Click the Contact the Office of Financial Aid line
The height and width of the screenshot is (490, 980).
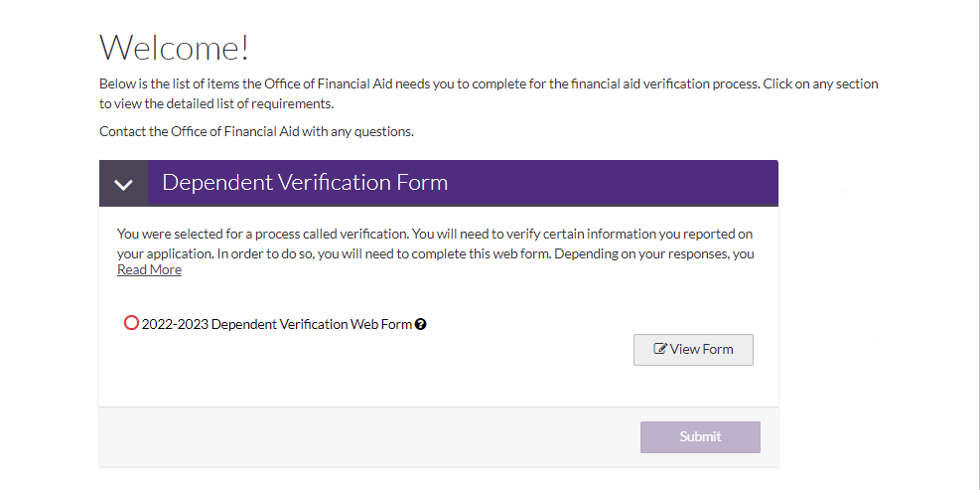coord(256,131)
